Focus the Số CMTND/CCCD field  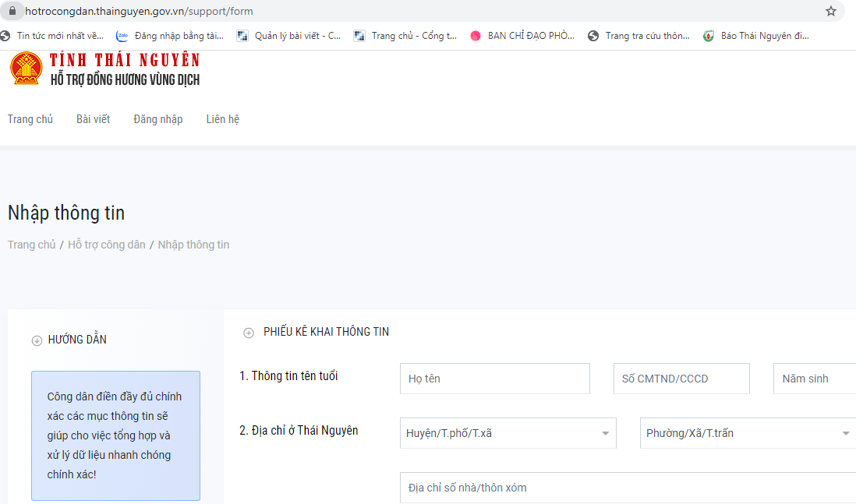point(681,379)
